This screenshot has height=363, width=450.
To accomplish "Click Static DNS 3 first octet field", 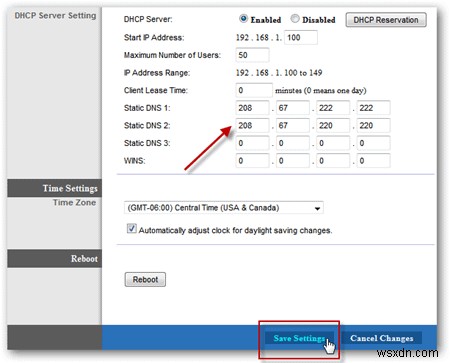I will 252,143.
